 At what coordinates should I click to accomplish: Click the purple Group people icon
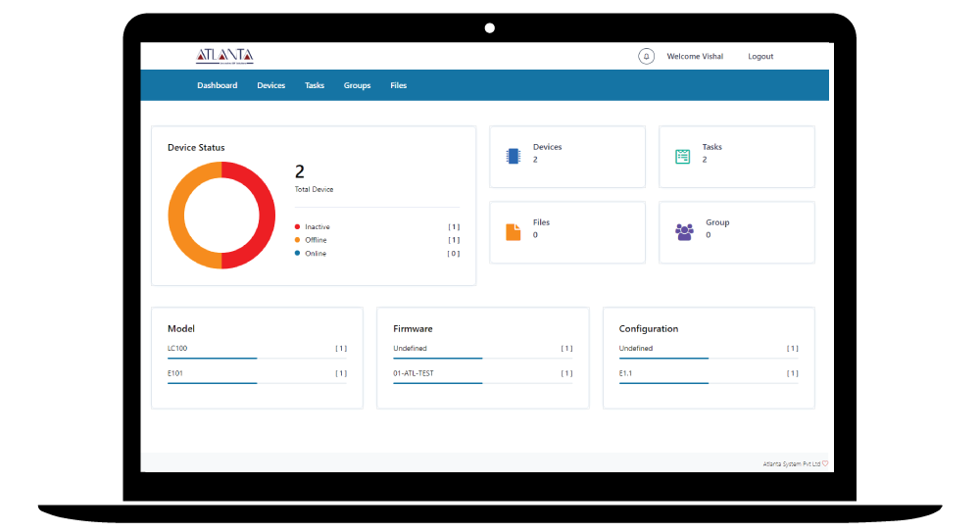point(684,232)
